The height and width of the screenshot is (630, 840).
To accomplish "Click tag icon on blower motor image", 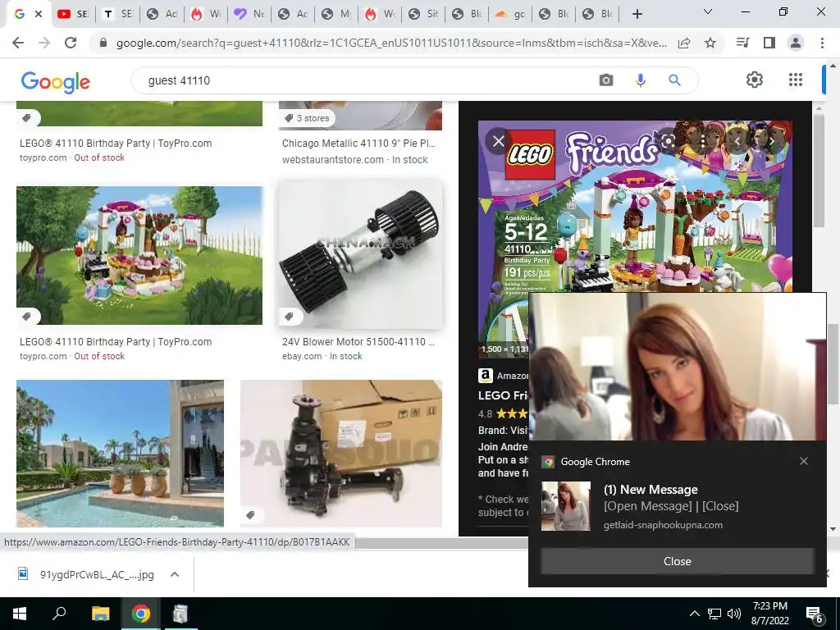I will point(290,317).
